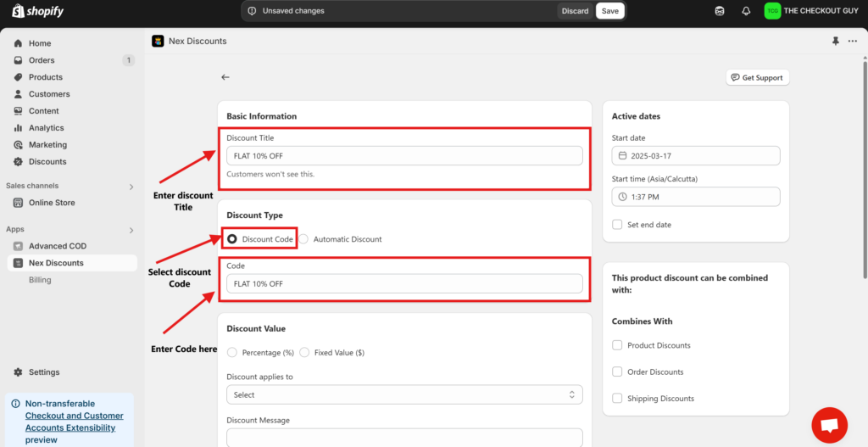The image size is (868, 447).
Task: Click the Orders count badge
Action: (129, 60)
